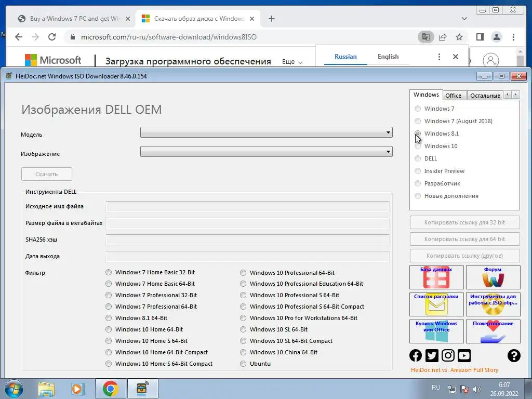This screenshot has height=399, width=532.
Task: Click Копировать ссылку для 32 bit
Action: [464, 222]
